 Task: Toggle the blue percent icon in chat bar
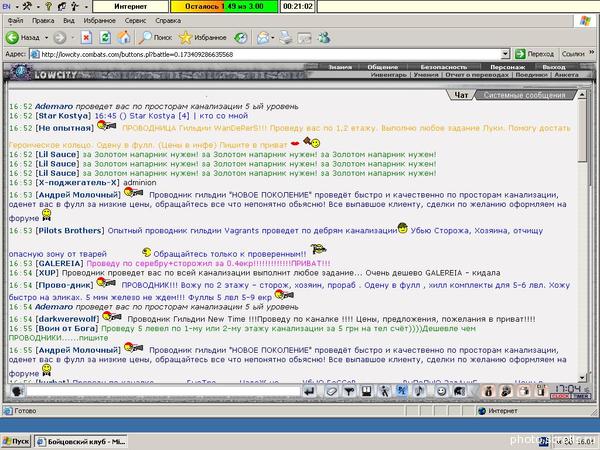point(401,391)
